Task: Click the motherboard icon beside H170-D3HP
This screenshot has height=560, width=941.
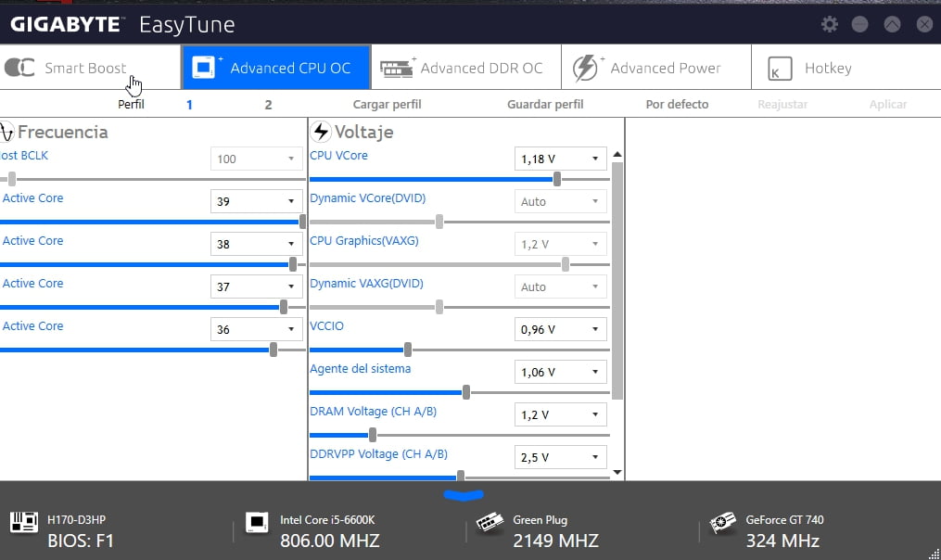Action: pyautogui.click(x=24, y=522)
